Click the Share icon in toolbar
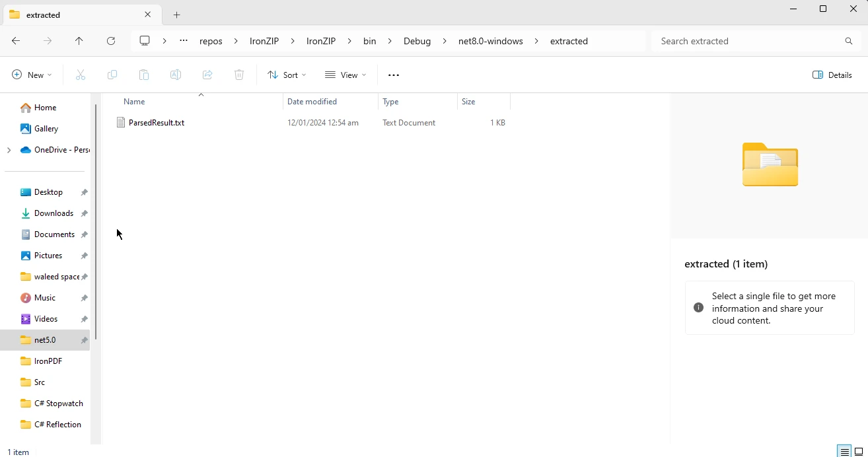Image resolution: width=868 pixels, height=457 pixels. [207, 75]
